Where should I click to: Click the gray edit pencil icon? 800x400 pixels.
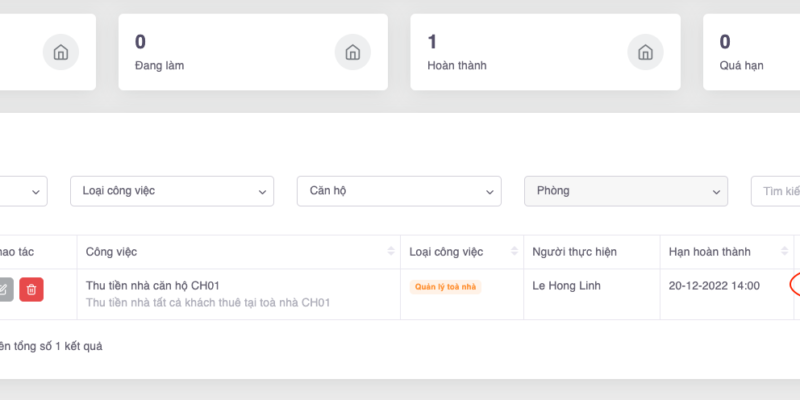pyautogui.click(x=5, y=289)
